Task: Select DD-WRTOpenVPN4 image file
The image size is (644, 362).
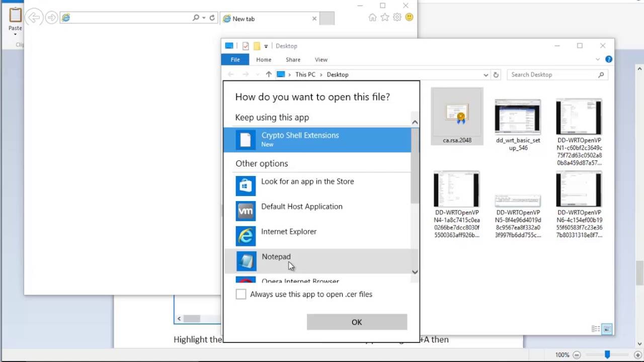Action: (457, 205)
